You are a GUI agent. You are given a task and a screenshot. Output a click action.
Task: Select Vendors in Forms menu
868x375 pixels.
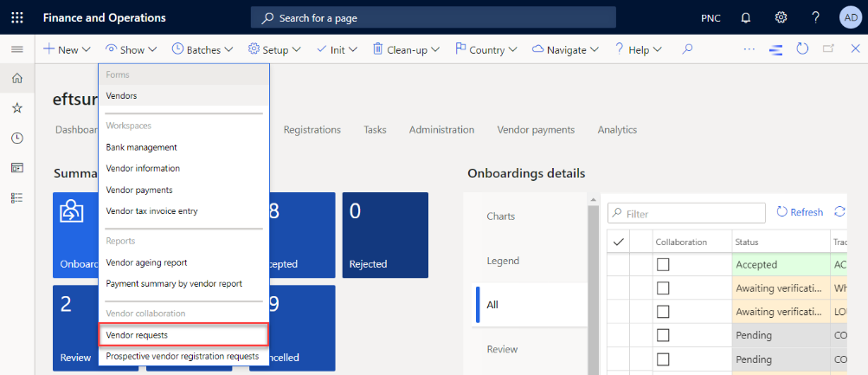point(183,96)
